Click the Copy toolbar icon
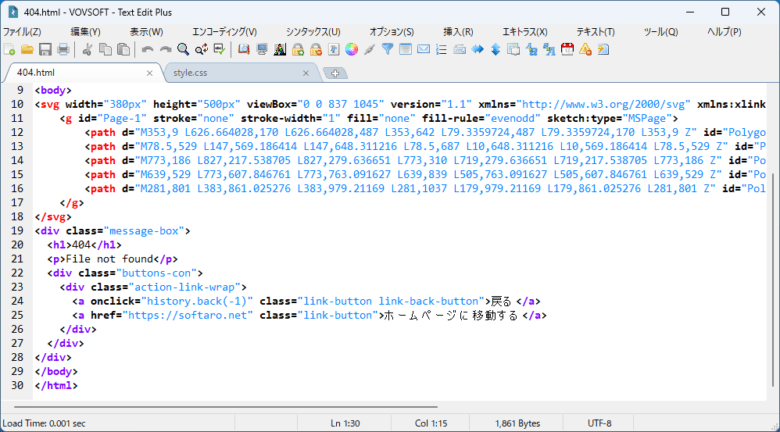Viewport: 780px width, 432px height. (x=105, y=49)
